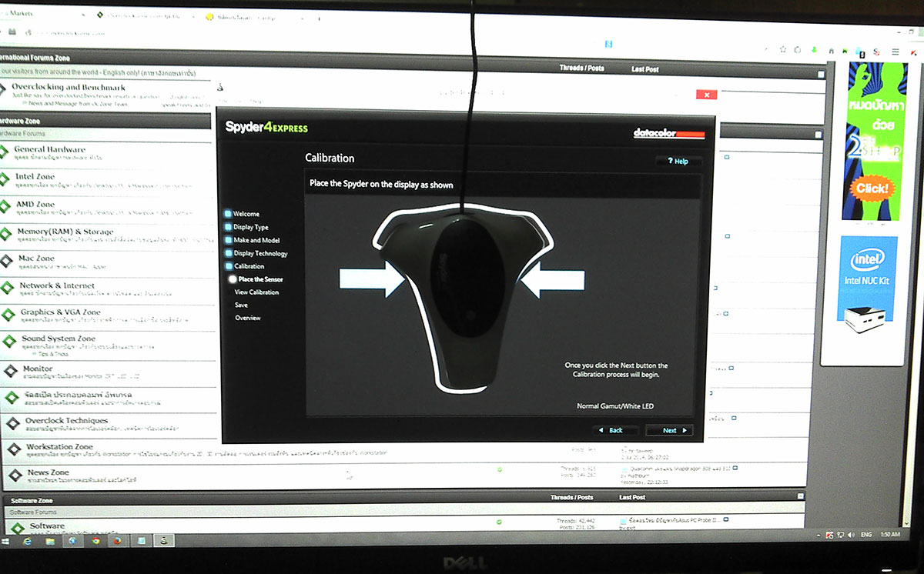Open the Monitor forum link
Viewport: 924px width, 574px height.
[38, 369]
